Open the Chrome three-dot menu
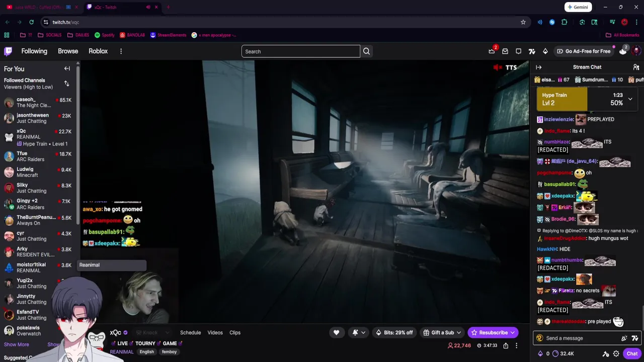The image size is (644, 362). coord(636,22)
